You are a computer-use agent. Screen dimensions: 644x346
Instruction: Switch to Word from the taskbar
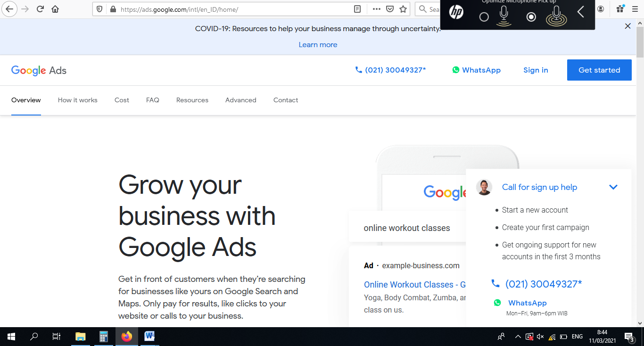tap(150, 337)
